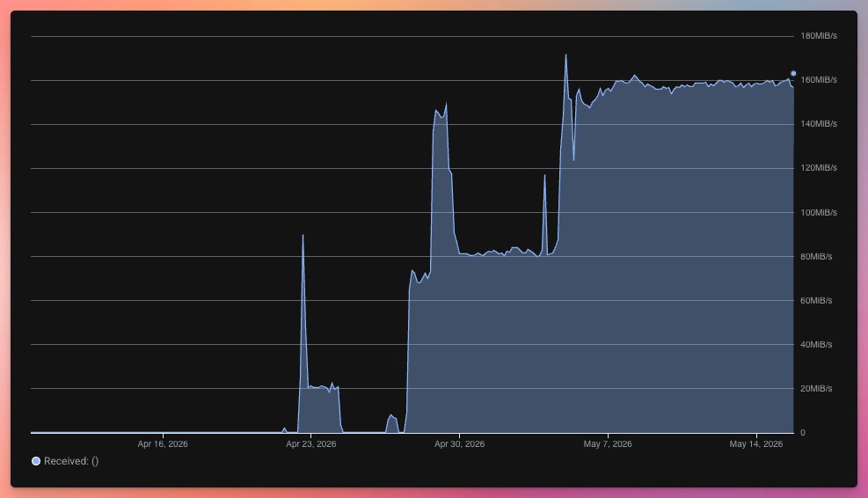Toggle the Received series legend swatch

pos(36,461)
